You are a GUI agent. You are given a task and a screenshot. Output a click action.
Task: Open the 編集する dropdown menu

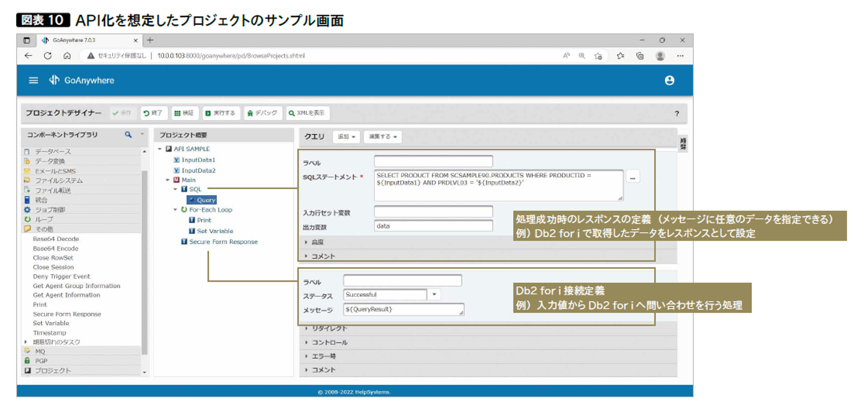[383, 137]
